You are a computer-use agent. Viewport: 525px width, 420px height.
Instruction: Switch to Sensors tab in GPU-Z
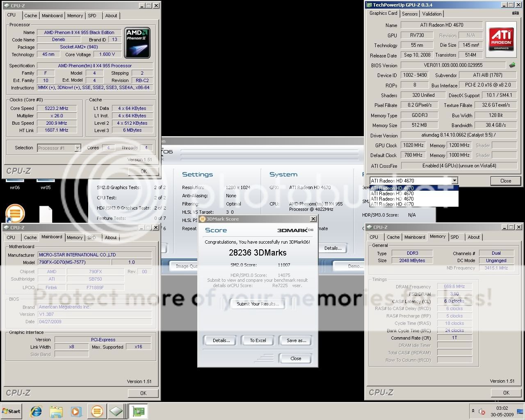click(410, 14)
